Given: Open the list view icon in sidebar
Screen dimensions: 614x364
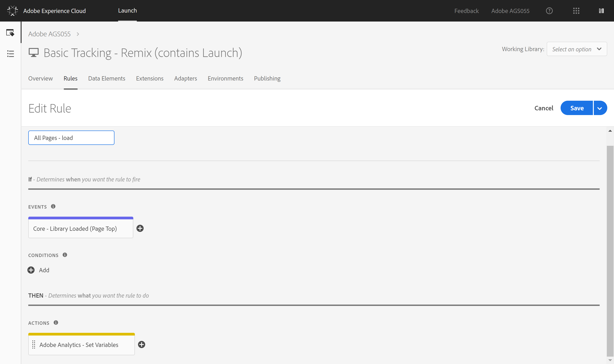Looking at the screenshot, I should coord(10,54).
